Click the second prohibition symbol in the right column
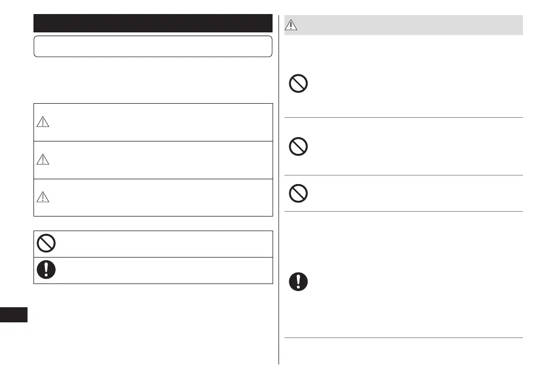Screen dimensions: 557x392 298,147
